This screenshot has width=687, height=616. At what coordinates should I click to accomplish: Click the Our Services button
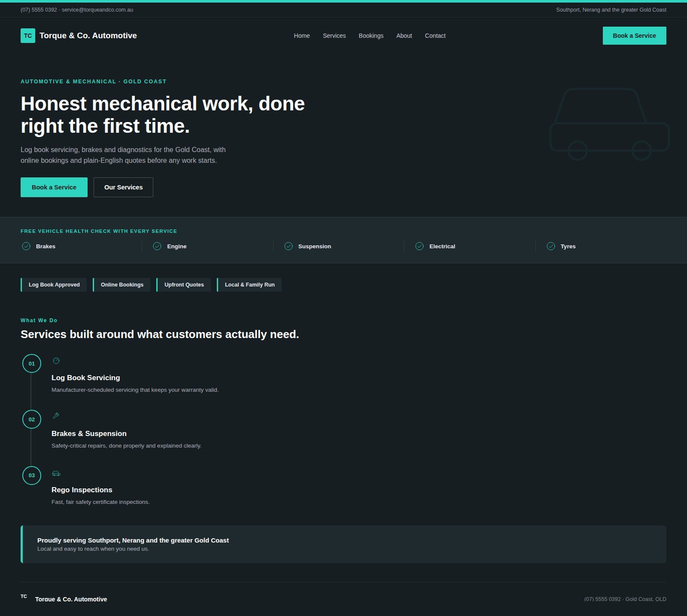(x=123, y=187)
